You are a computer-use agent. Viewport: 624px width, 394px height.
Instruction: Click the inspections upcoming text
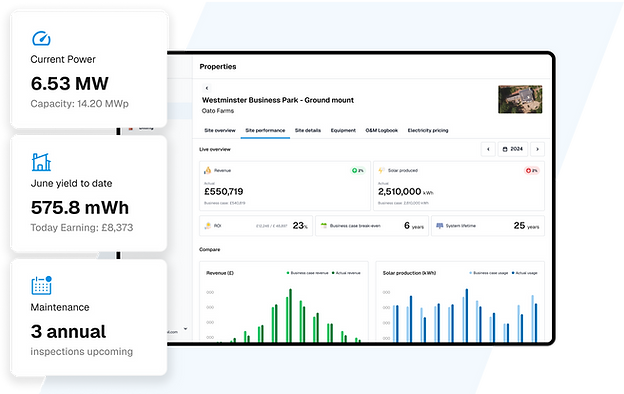pos(82,351)
